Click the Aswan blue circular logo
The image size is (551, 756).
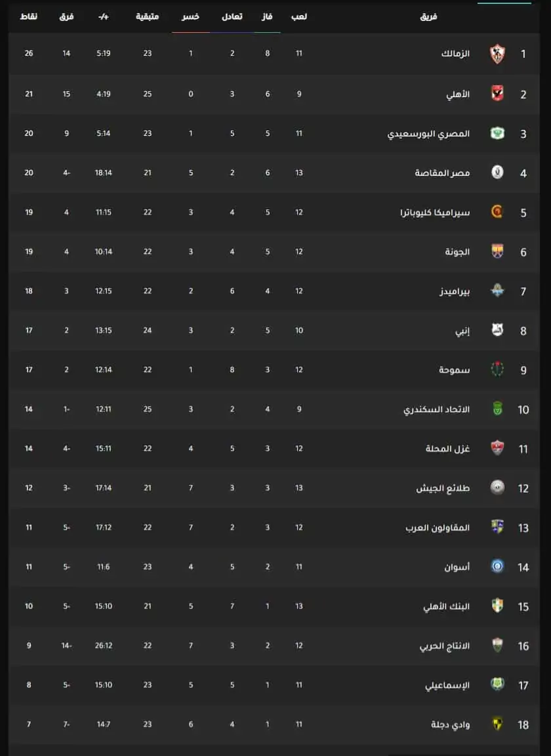(x=497, y=566)
